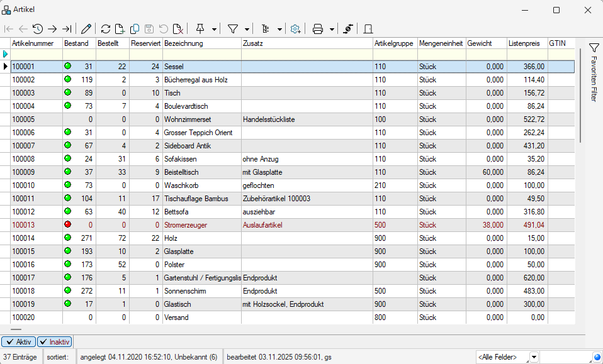Click the search input field at bottom right
The width and height of the screenshot is (603, 364).
(565, 357)
